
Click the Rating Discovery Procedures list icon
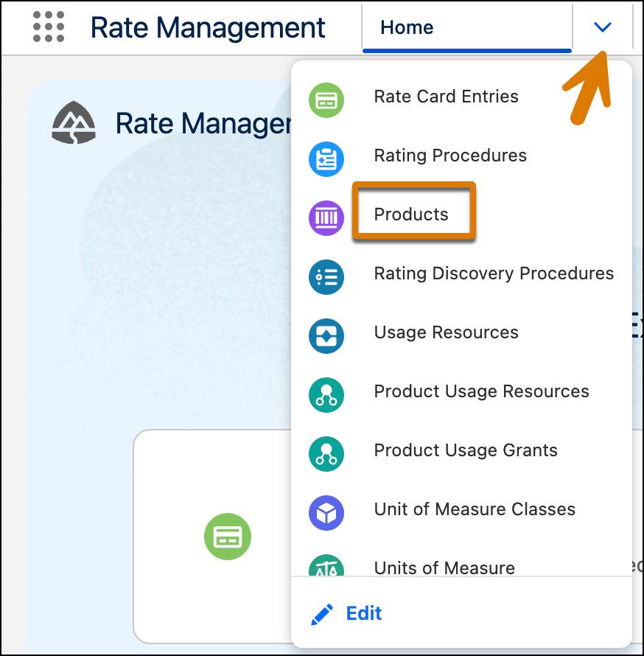click(326, 277)
